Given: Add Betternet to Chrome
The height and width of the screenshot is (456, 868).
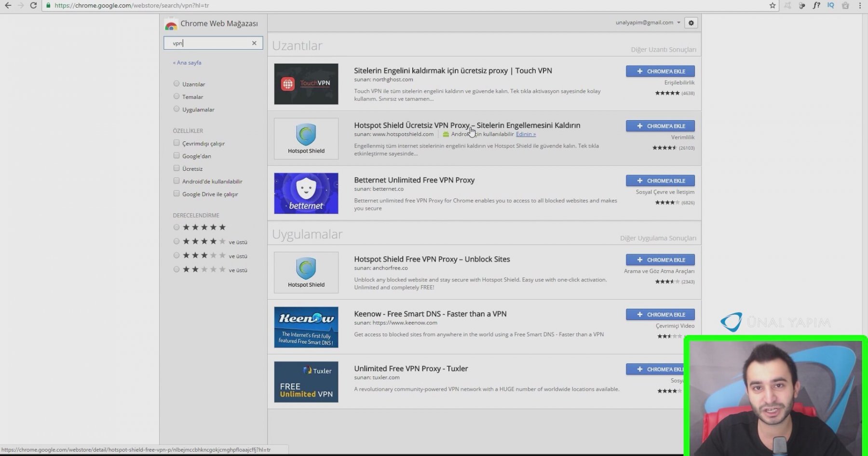Looking at the screenshot, I should pos(660,180).
